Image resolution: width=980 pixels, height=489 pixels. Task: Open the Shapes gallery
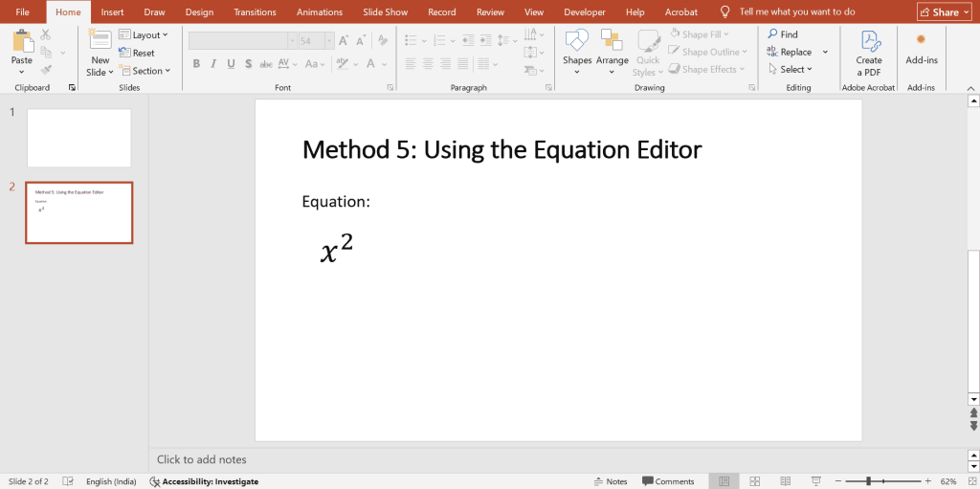(577, 42)
